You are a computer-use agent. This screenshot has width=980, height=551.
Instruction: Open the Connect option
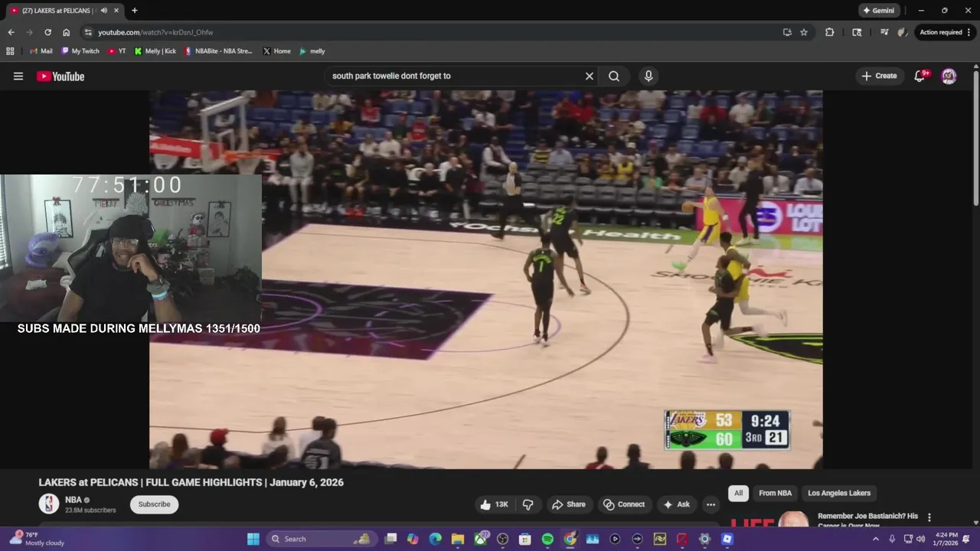624,504
